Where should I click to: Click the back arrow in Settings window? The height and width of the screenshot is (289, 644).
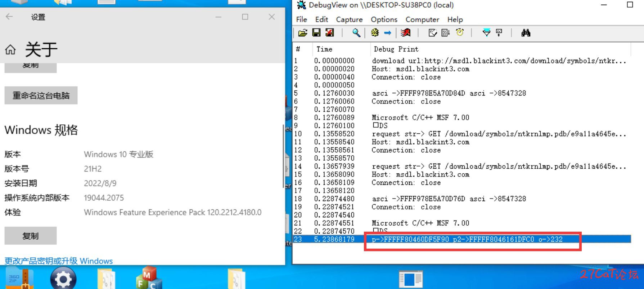coord(9,17)
